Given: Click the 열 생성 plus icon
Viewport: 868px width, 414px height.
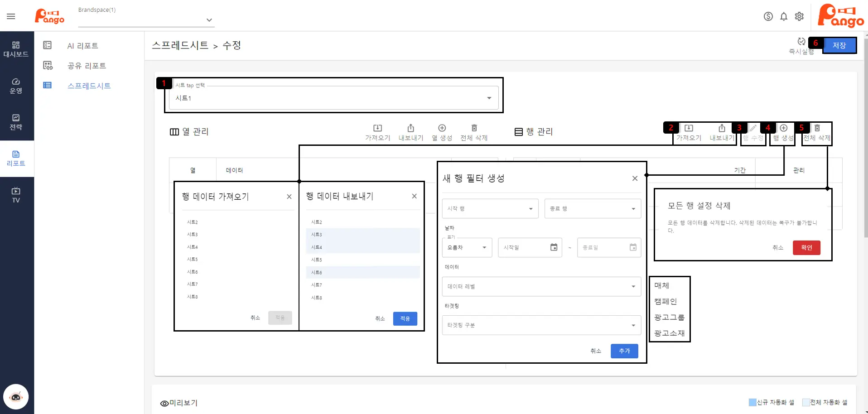Looking at the screenshot, I should [442, 128].
